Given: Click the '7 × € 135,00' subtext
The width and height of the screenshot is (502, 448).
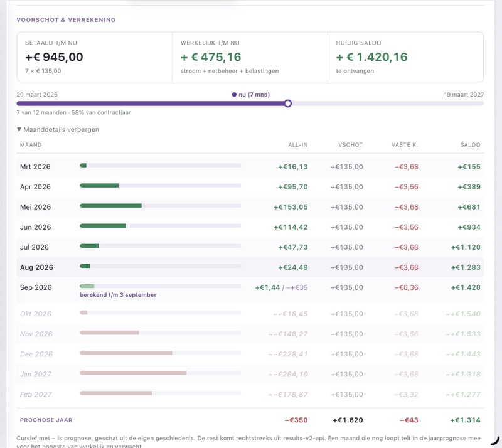Looking at the screenshot, I should click(43, 71).
